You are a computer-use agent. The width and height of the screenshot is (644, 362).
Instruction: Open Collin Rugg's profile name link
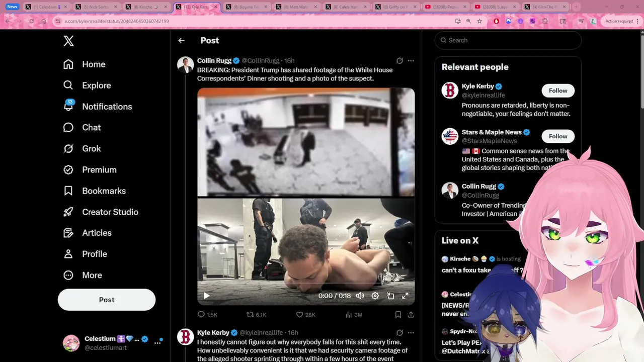coord(214,61)
